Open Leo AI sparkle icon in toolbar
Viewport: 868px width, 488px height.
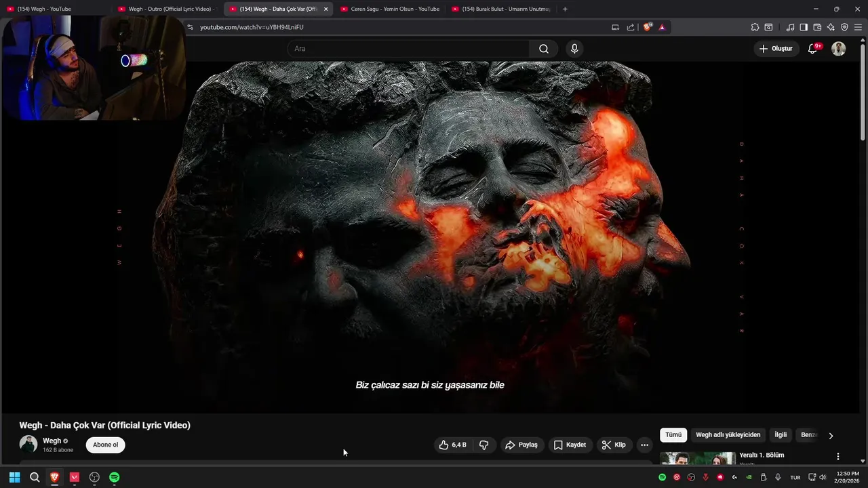click(831, 27)
